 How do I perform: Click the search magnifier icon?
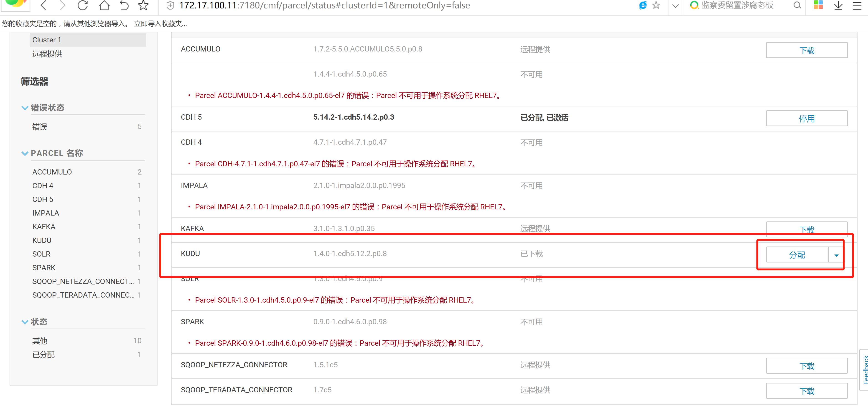pos(797,5)
